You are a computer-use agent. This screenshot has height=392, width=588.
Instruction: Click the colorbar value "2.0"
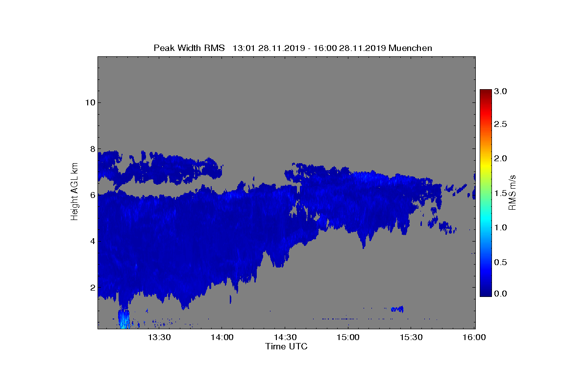coord(501,158)
